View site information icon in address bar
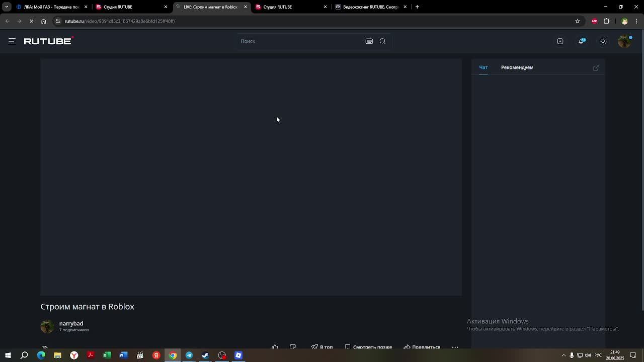 point(58,21)
